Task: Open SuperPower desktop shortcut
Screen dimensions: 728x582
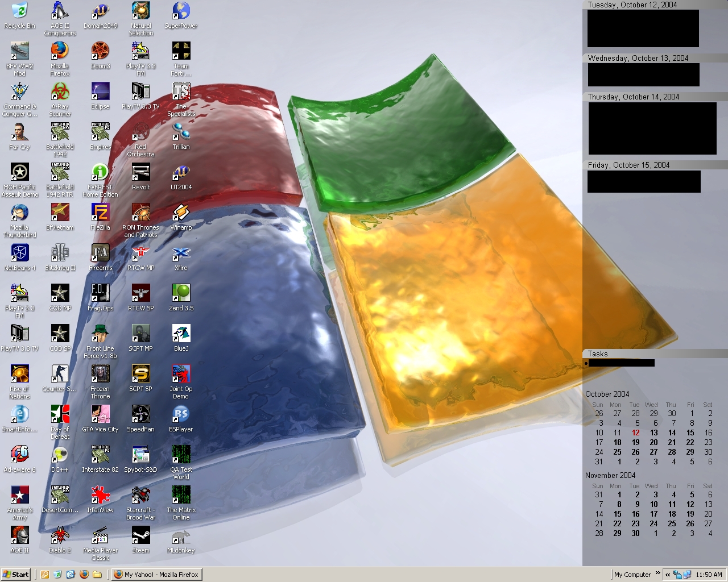Action: click(x=181, y=15)
